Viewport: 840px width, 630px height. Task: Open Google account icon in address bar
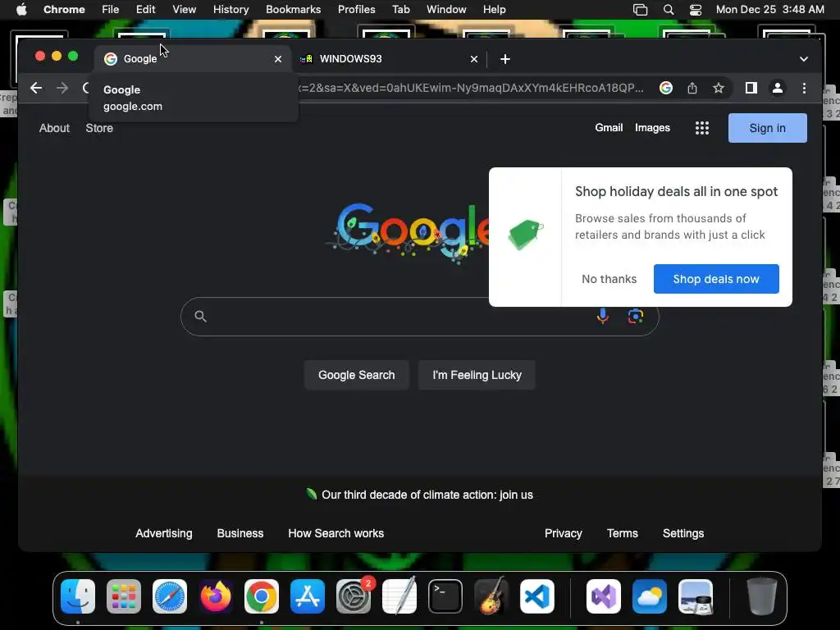pyautogui.click(x=666, y=88)
